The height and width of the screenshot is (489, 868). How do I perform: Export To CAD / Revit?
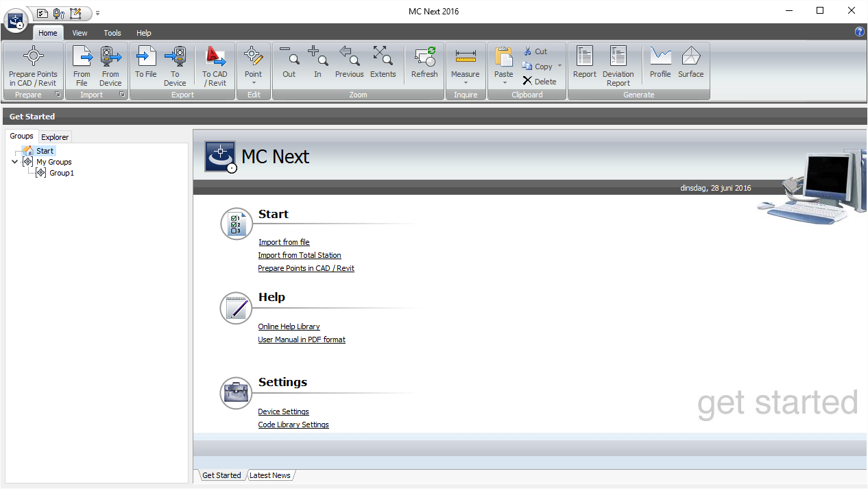pyautogui.click(x=215, y=67)
